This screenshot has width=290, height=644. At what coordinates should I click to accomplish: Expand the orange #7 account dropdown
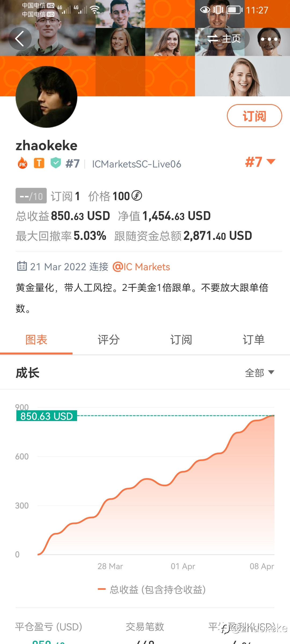pos(260,162)
